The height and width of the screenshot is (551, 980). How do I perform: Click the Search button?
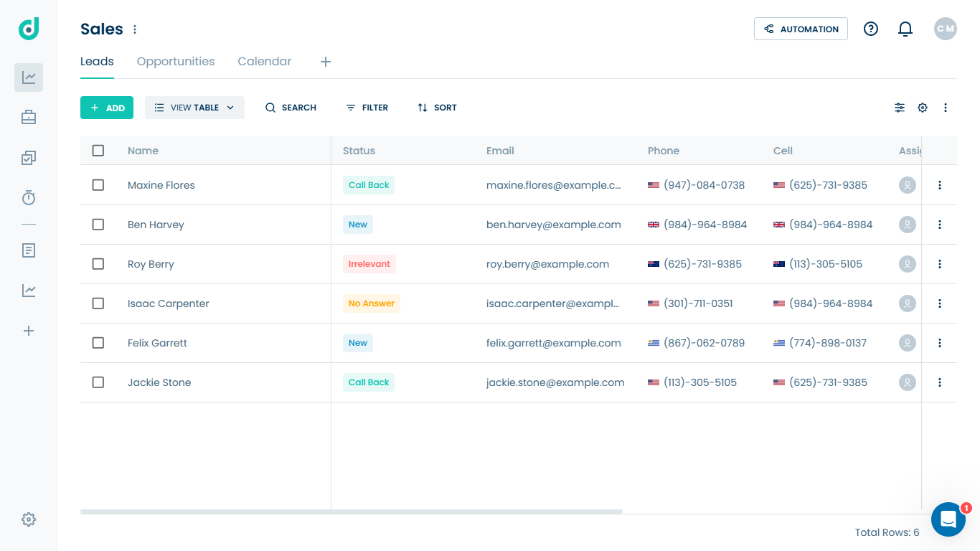pyautogui.click(x=291, y=108)
